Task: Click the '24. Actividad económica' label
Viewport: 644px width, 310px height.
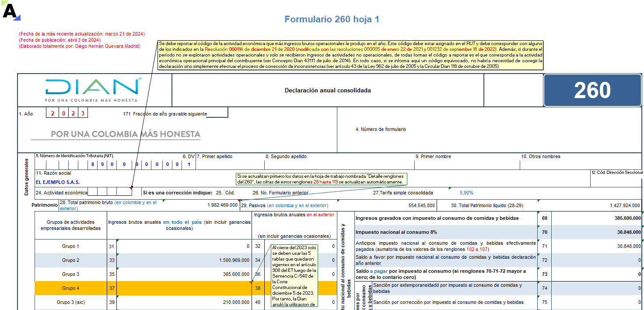Action: pyautogui.click(x=61, y=193)
